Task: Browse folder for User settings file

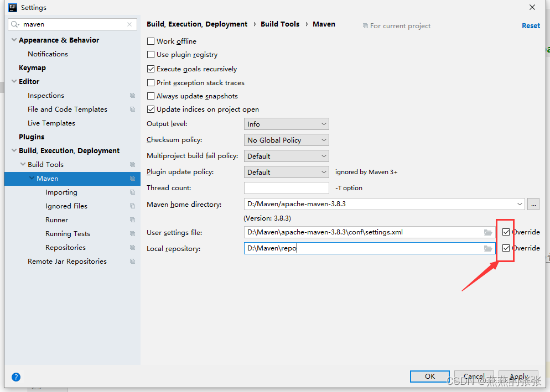Action: coord(488,232)
